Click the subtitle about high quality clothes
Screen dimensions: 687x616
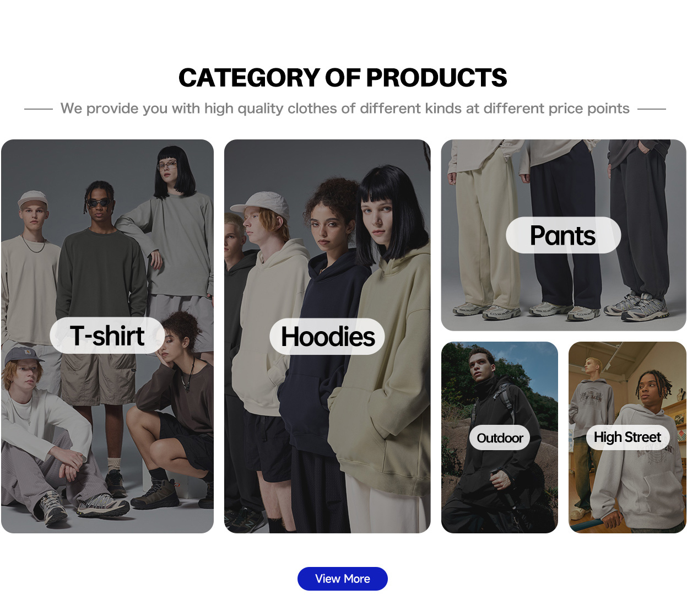tap(345, 109)
